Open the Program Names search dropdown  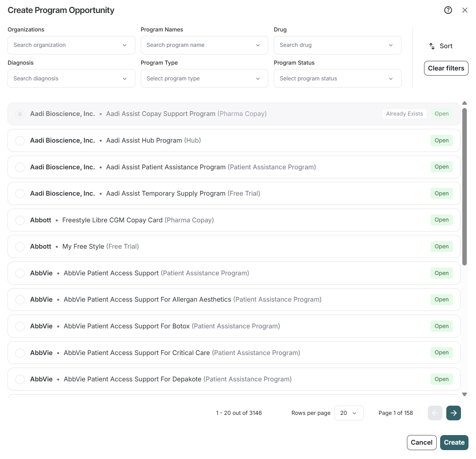coord(204,45)
